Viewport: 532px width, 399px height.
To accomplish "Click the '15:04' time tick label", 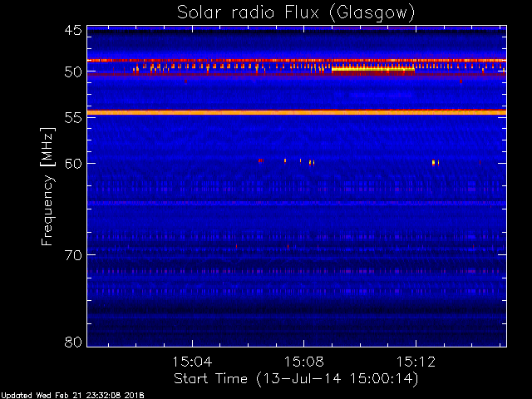I will (x=192, y=362).
